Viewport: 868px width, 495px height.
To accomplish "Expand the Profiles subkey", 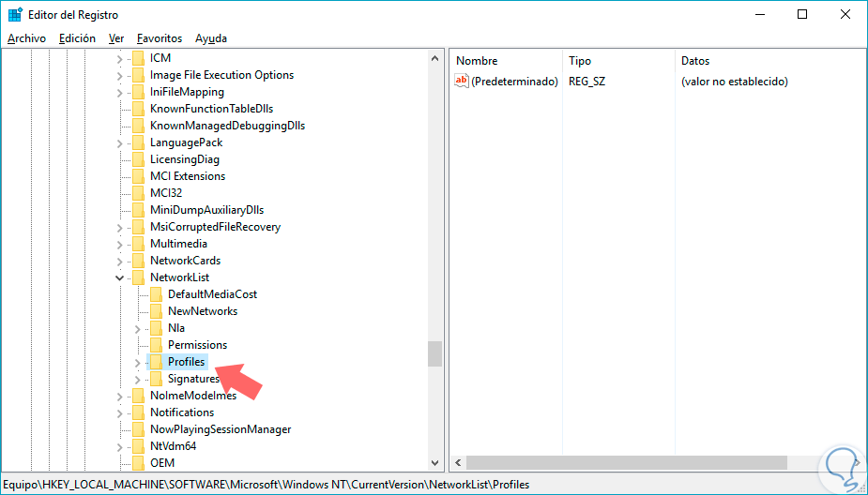I will (x=138, y=363).
